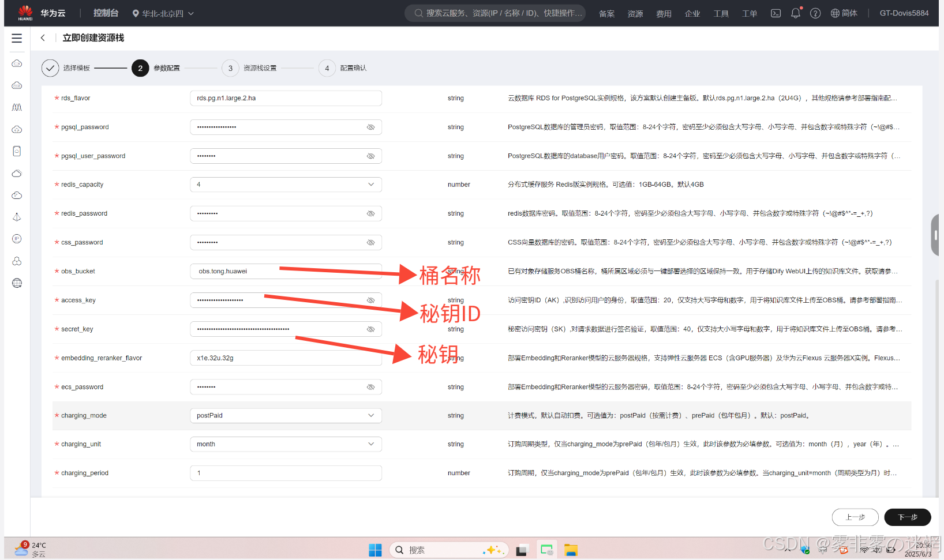Open the hamburger navigation menu
The height and width of the screenshot is (560, 944).
(x=17, y=38)
